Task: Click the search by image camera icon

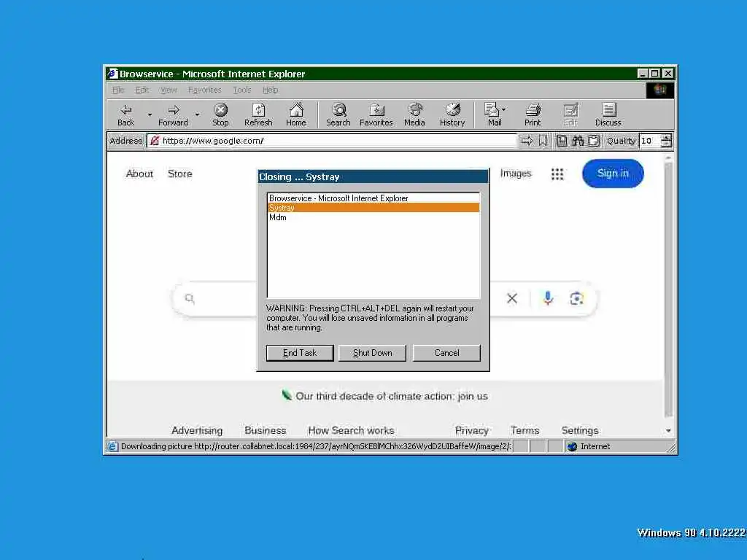Action: tap(576, 298)
